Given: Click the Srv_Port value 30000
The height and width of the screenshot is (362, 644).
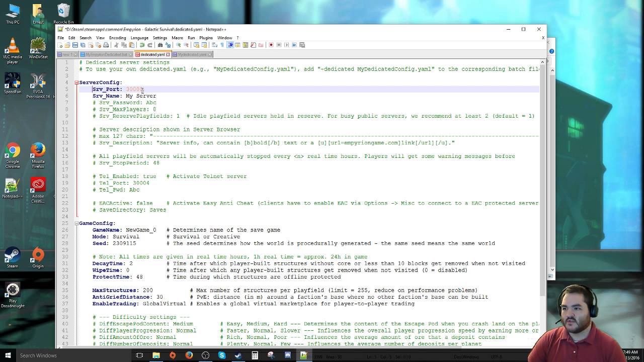Looking at the screenshot, I should (134, 89).
